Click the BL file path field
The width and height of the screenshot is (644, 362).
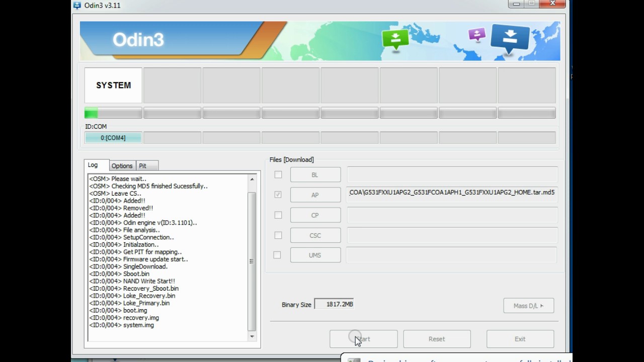tap(452, 174)
